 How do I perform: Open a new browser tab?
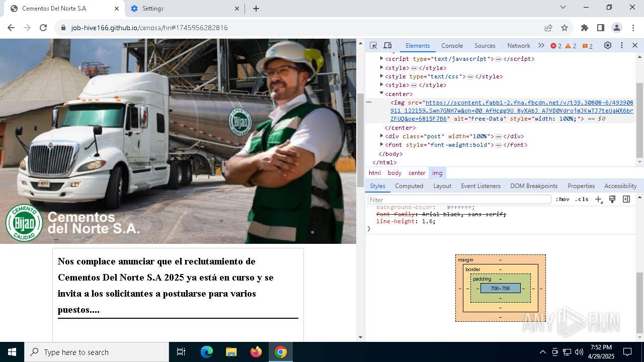click(x=256, y=9)
